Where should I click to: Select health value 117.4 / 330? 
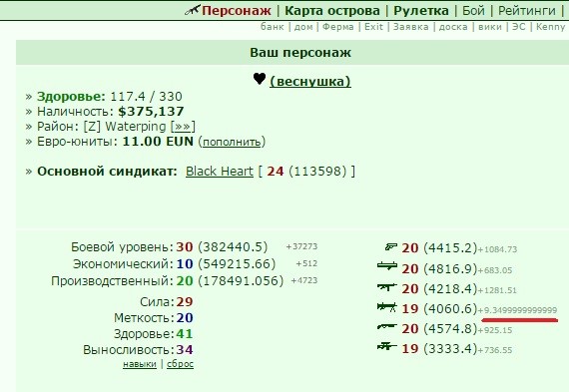pyautogui.click(x=146, y=97)
